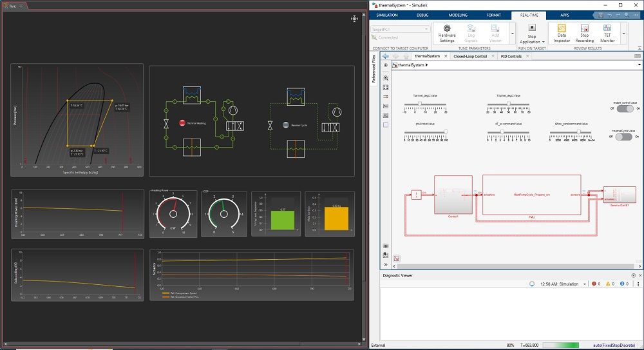Screen dimensions: 644x350
Task: Click the search icon in Simulink quick access toolbar
Action: pos(627,15)
